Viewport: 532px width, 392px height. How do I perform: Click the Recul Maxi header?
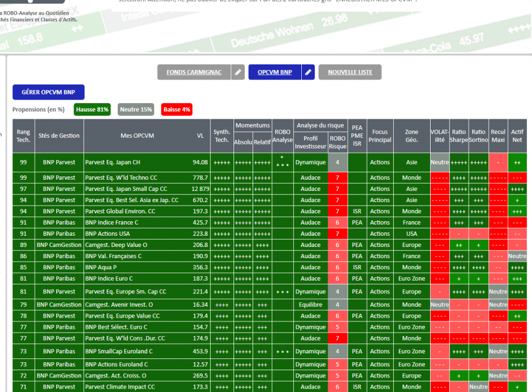pyautogui.click(x=498, y=136)
